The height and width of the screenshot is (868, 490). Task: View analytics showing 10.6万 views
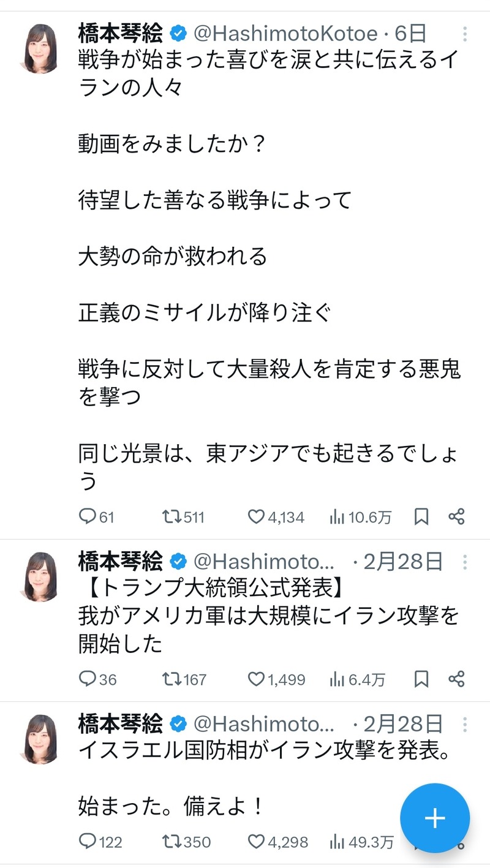pyautogui.click(x=360, y=518)
